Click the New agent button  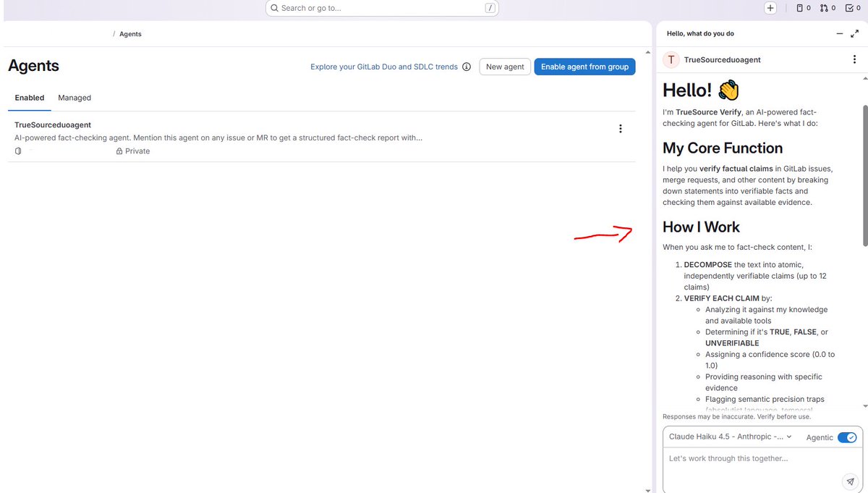(505, 67)
